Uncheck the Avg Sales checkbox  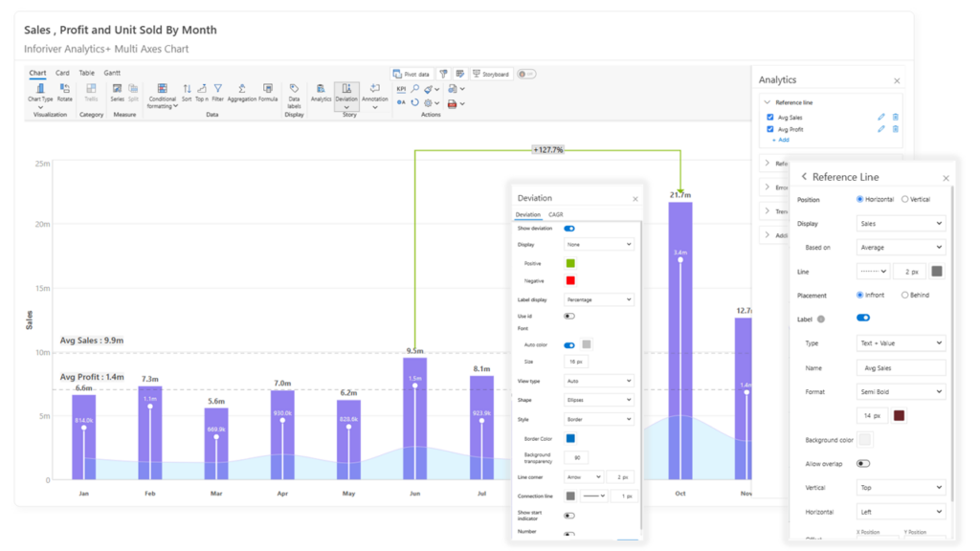pos(770,117)
